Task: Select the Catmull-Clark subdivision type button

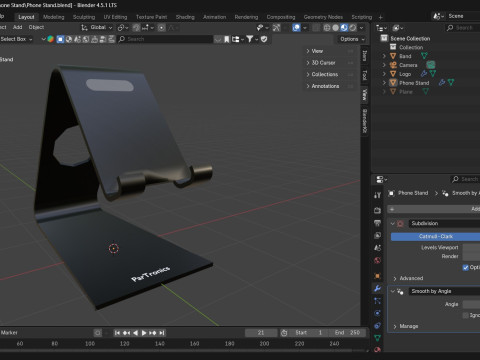Action: pos(435,236)
